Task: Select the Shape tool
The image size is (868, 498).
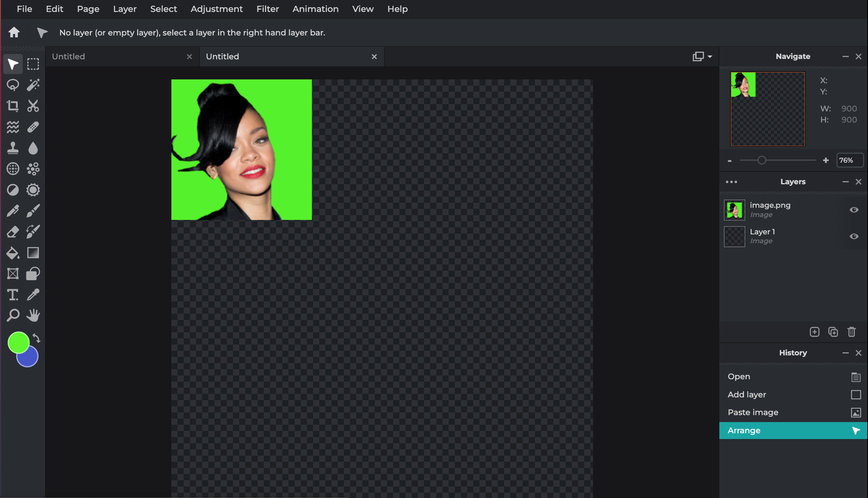Action: [x=33, y=274]
